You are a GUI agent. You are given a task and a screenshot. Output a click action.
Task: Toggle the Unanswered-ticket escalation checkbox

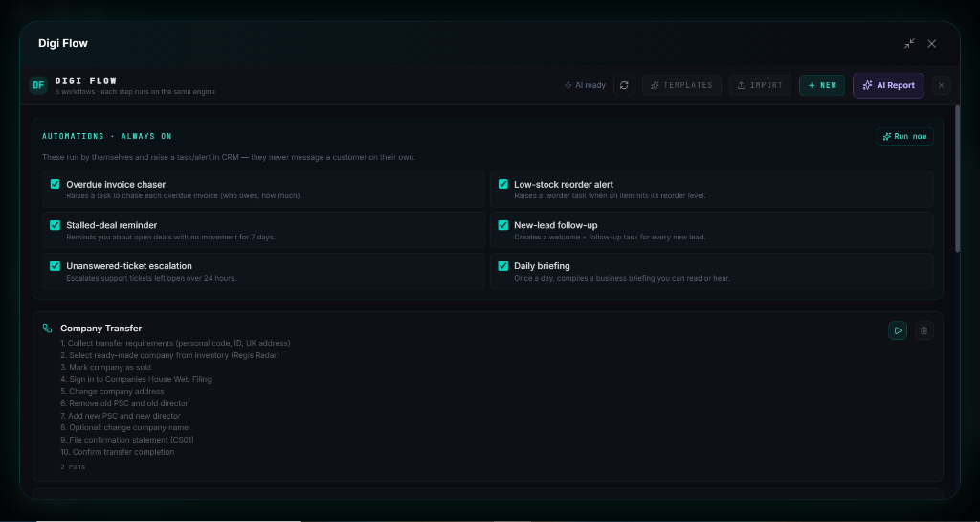point(55,265)
